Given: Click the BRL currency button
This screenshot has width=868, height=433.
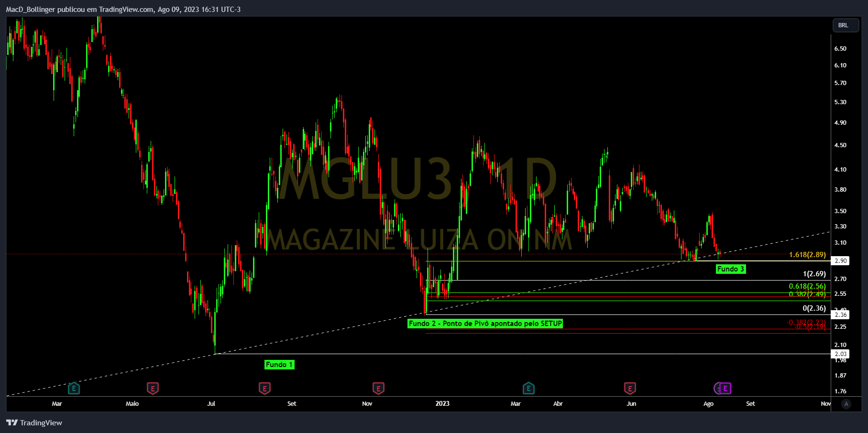Looking at the screenshot, I should (x=846, y=25).
